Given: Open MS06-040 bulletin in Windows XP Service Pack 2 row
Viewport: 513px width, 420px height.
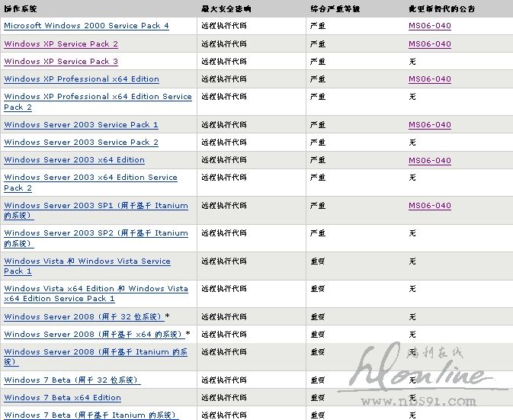Looking at the screenshot, I should click(430, 44).
